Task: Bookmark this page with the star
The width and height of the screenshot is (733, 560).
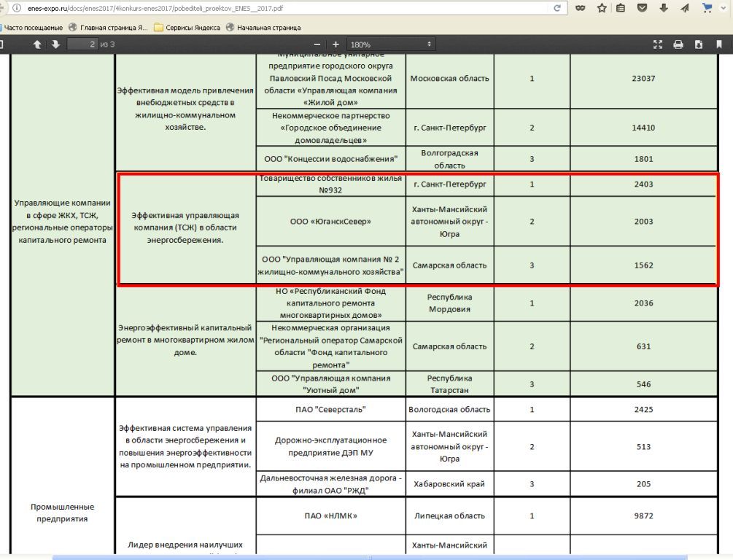Action: [602, 8]
